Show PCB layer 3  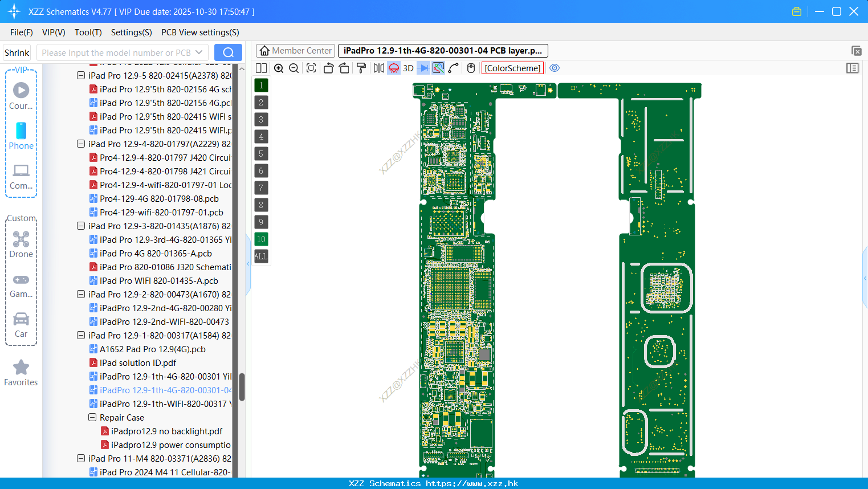coord(261,120)
